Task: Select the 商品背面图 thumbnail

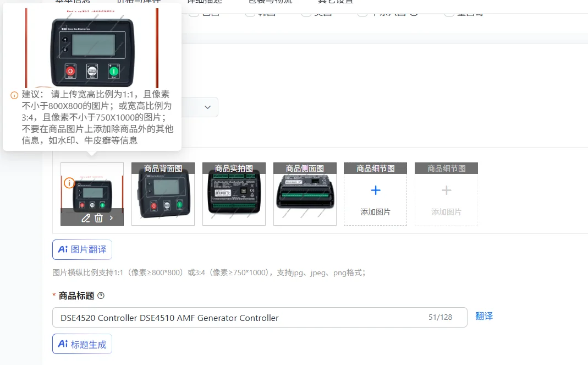Action: tap(163, 194)
